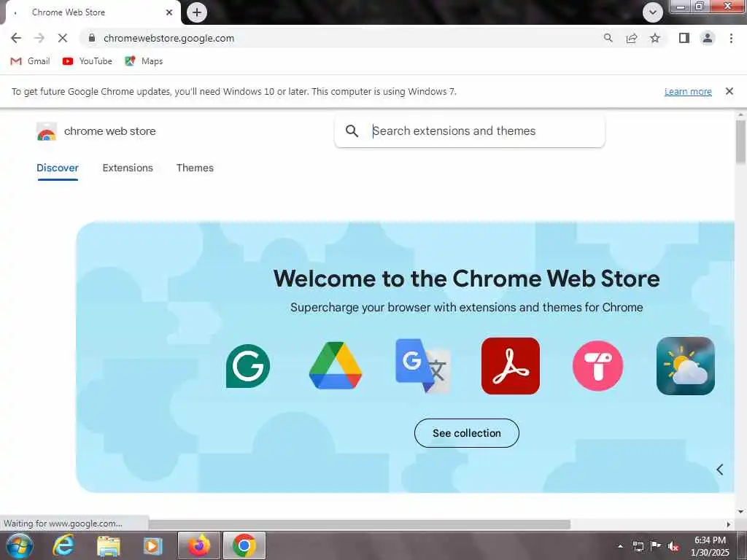Screen dimensions: 747x560
Task: Click the Grammarly extension icon
Action: (x=248, y=366)
